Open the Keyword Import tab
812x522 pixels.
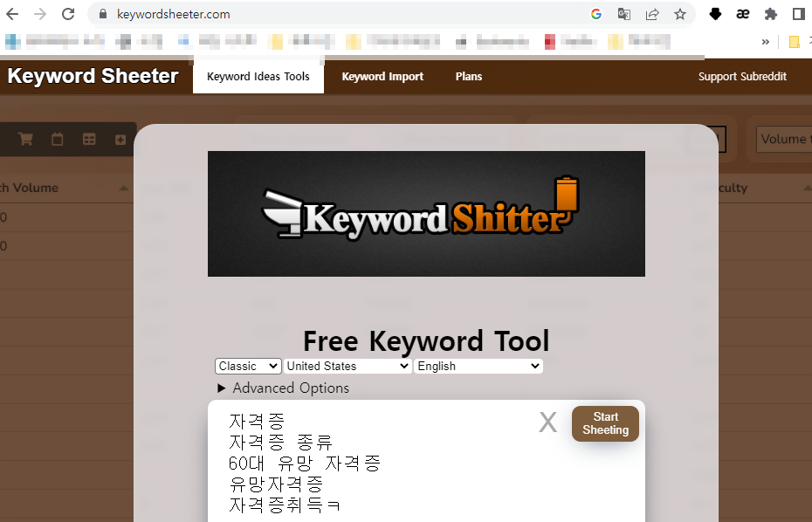(382, 77)
